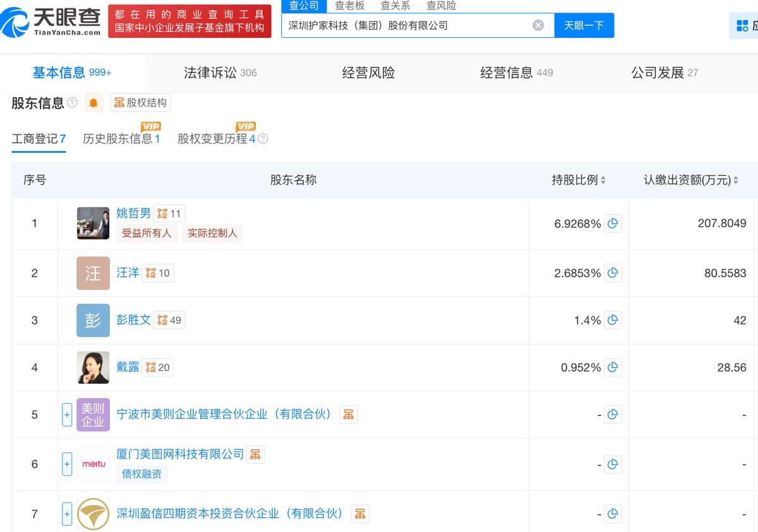Image resolution: width=758 pixels, height=532 pixels.
Task: Click the 债权融资 tag
Action: point(141,474)
